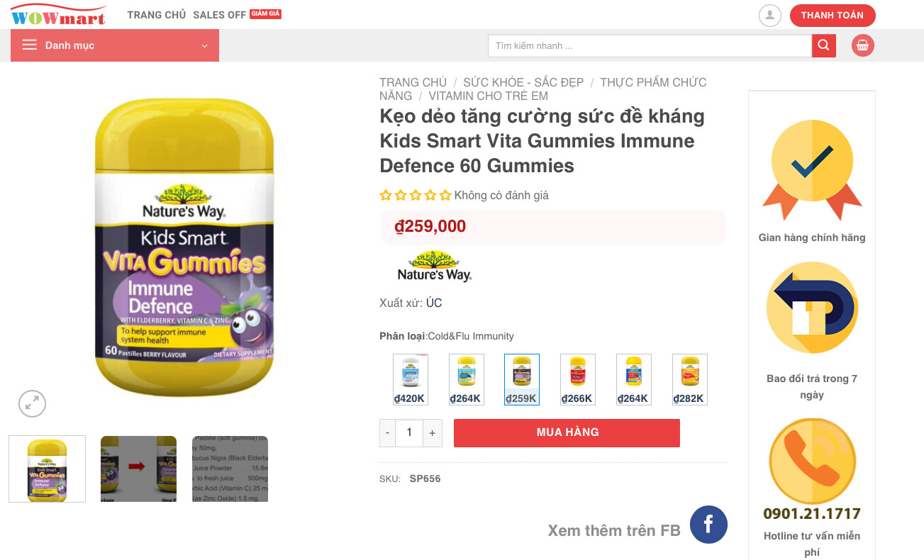924x560 pixels.
Task: Click the MUA HÀNG buy button
Action: 567,432
